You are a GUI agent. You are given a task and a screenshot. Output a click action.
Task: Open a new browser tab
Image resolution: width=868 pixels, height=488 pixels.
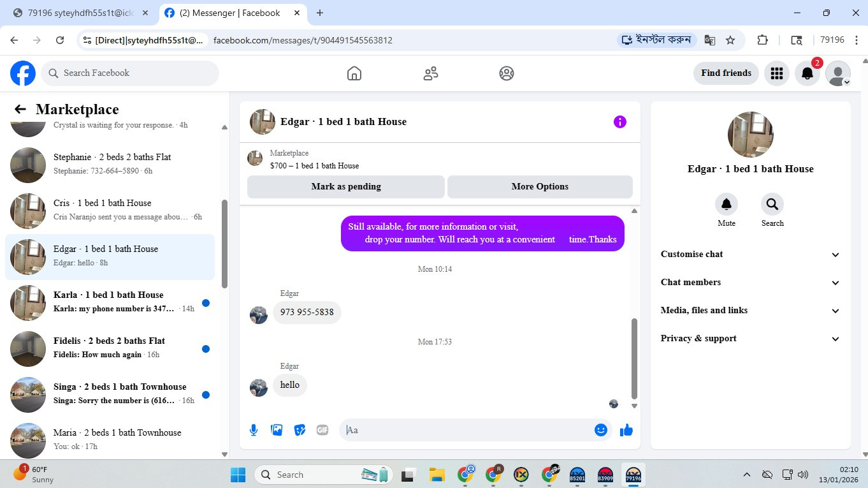(x=320, y=13)
